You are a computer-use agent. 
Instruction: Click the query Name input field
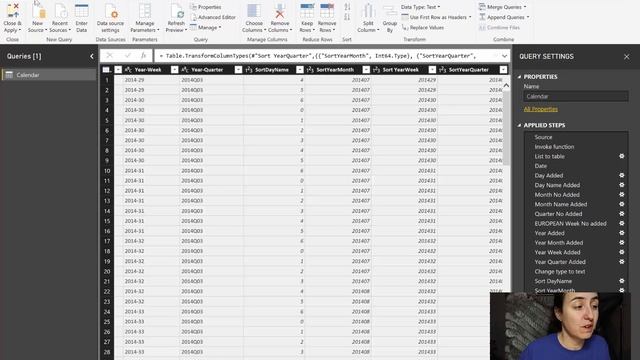pyautogui.click(x=576, y=96)
